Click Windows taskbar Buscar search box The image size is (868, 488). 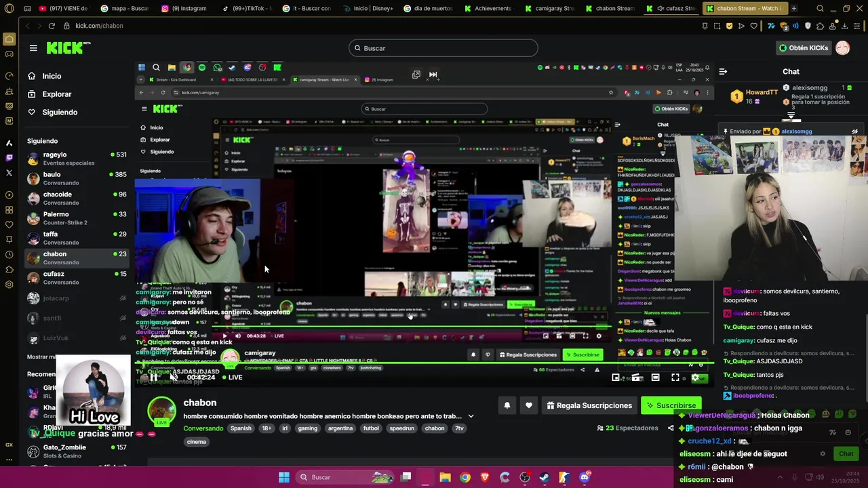[346, 477]
